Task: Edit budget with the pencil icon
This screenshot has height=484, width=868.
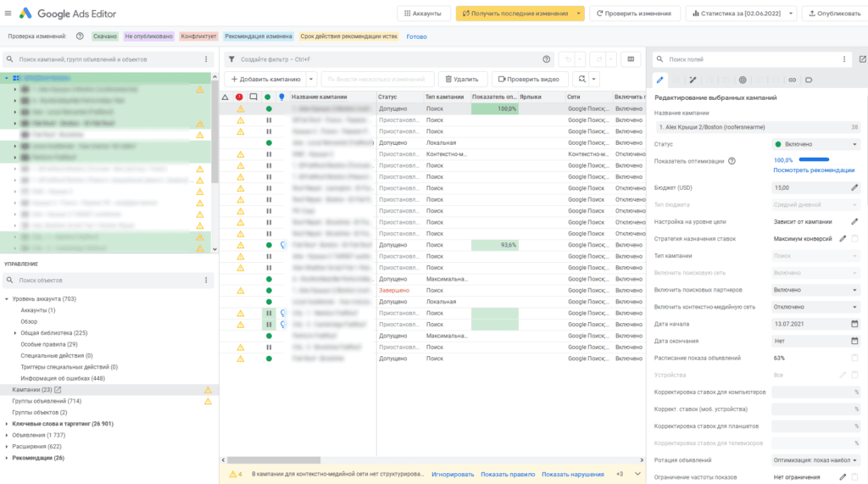Action: pos(854,187)
